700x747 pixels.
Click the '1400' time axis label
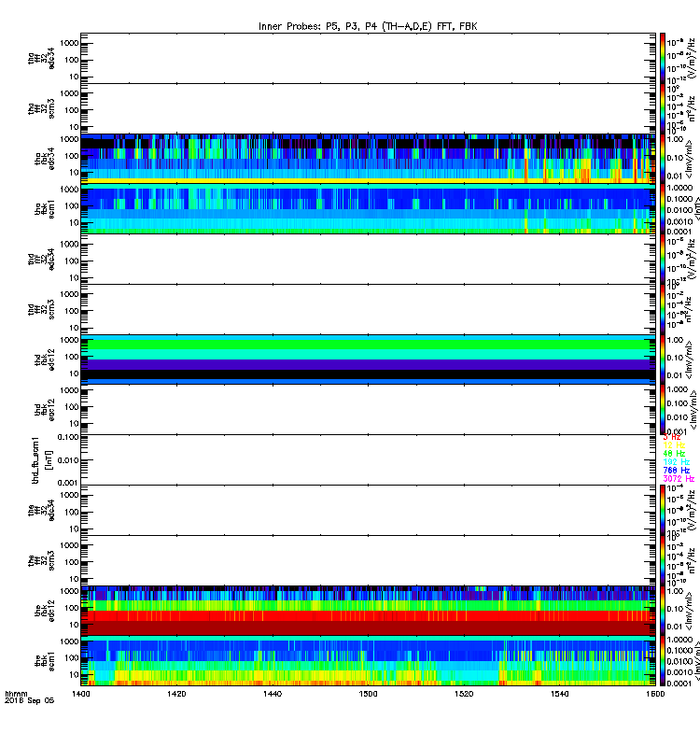80,694
